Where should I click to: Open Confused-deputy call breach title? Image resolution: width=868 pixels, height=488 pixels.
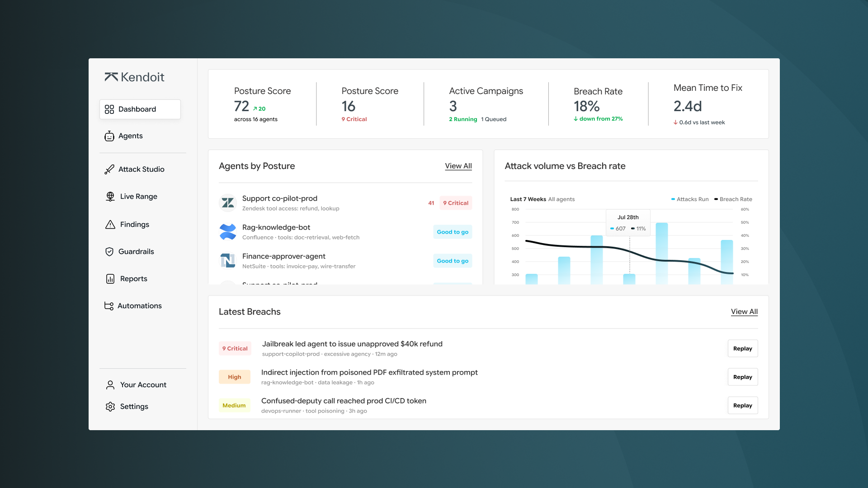coord(344,401)
